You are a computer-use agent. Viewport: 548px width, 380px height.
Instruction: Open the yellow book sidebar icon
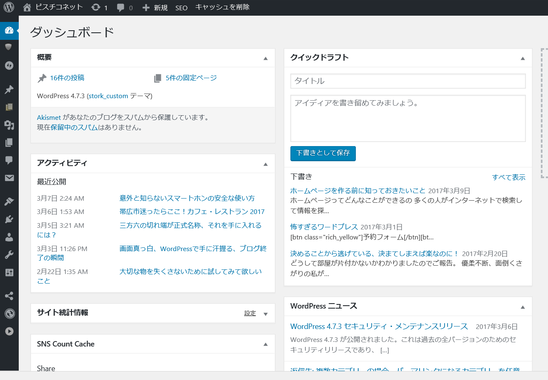point(9,107)
